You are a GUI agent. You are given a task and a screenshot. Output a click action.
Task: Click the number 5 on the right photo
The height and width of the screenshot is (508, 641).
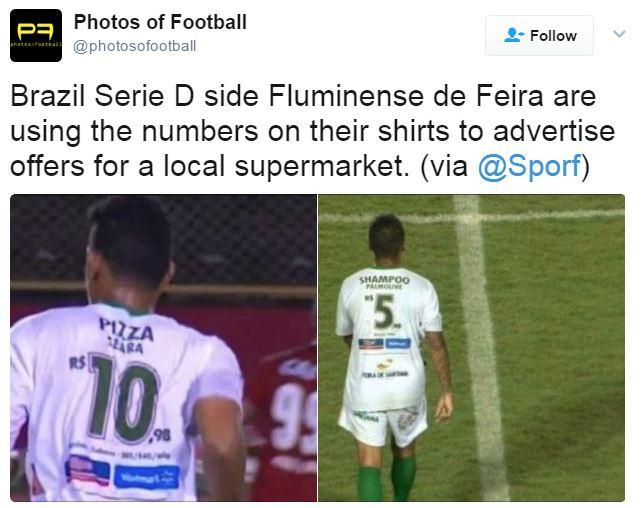[x=385, y=311]
